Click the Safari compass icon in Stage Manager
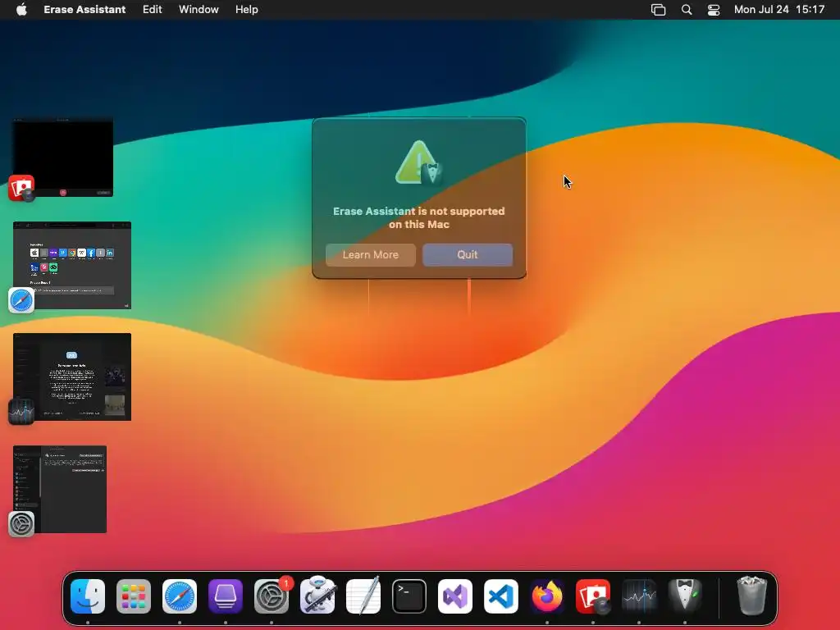The image size is (840, 630). tap(21, 300)
